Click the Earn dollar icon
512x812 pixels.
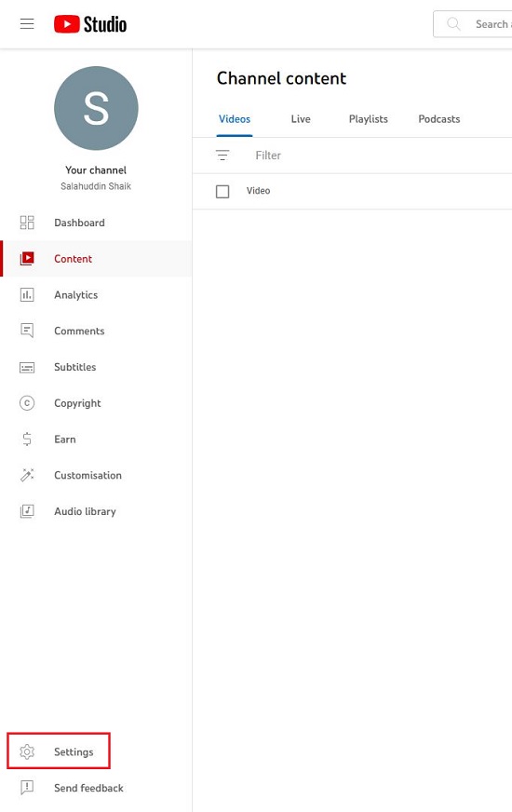coord(27,440)
